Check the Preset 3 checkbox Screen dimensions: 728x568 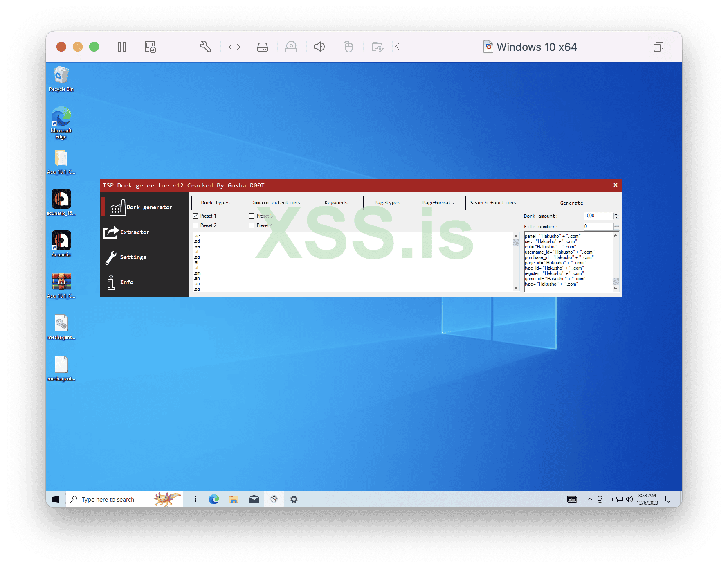coord(252,216)
